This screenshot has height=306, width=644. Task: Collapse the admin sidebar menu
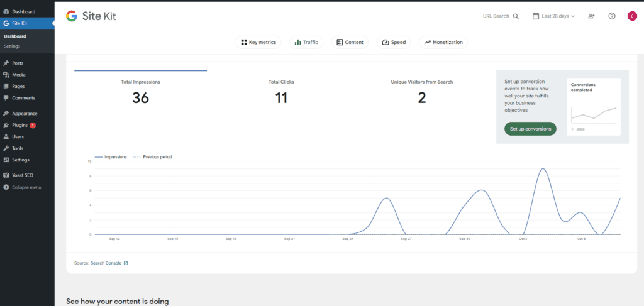[27, 187]
